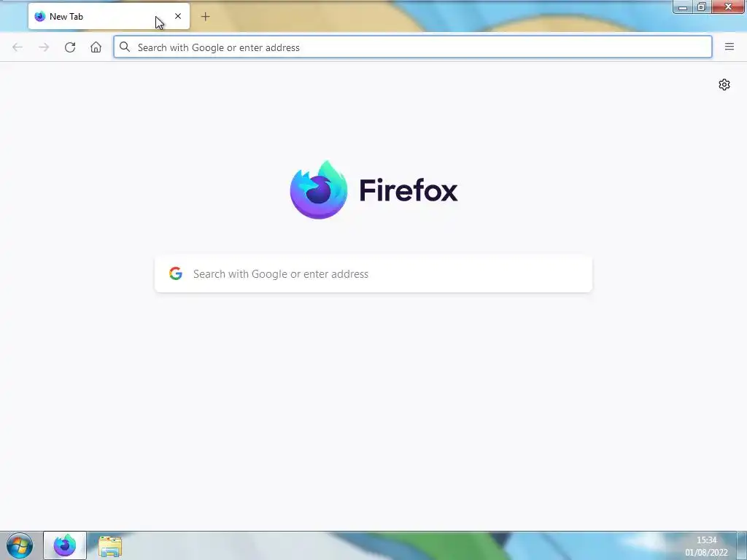
Task: Click Show desktop strip at taskbar end
Action: (x=742, y=545)
